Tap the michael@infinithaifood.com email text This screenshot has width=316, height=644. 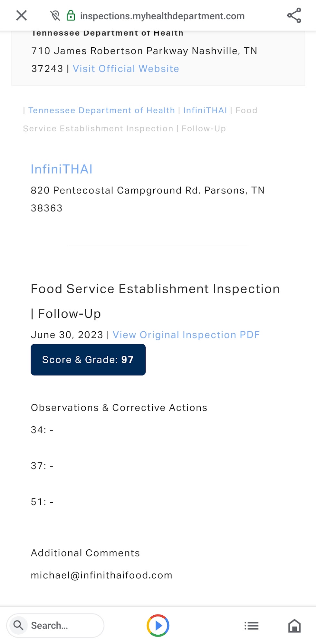point(101,575)
